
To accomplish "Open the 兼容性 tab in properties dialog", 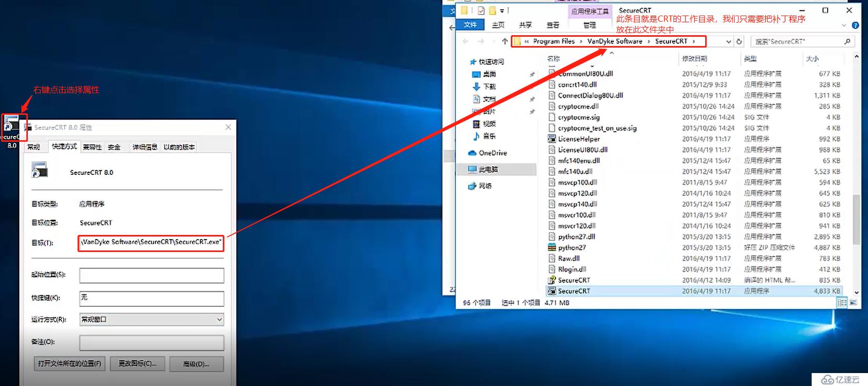I will (x=93, y=147).
